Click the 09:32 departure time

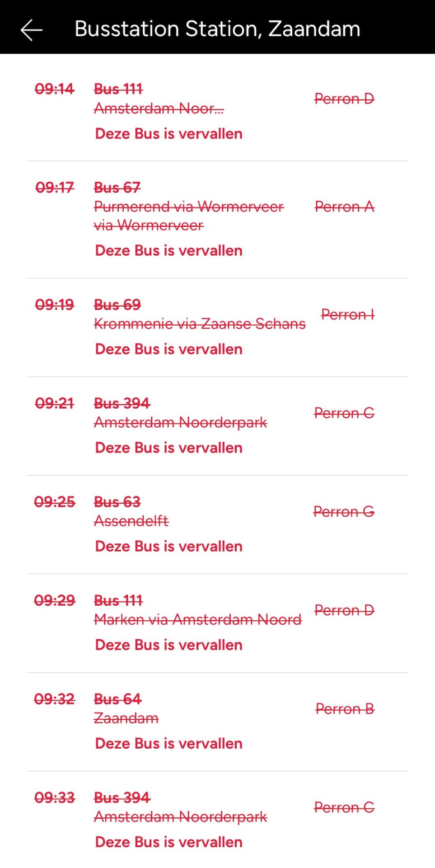coord(55,699)
